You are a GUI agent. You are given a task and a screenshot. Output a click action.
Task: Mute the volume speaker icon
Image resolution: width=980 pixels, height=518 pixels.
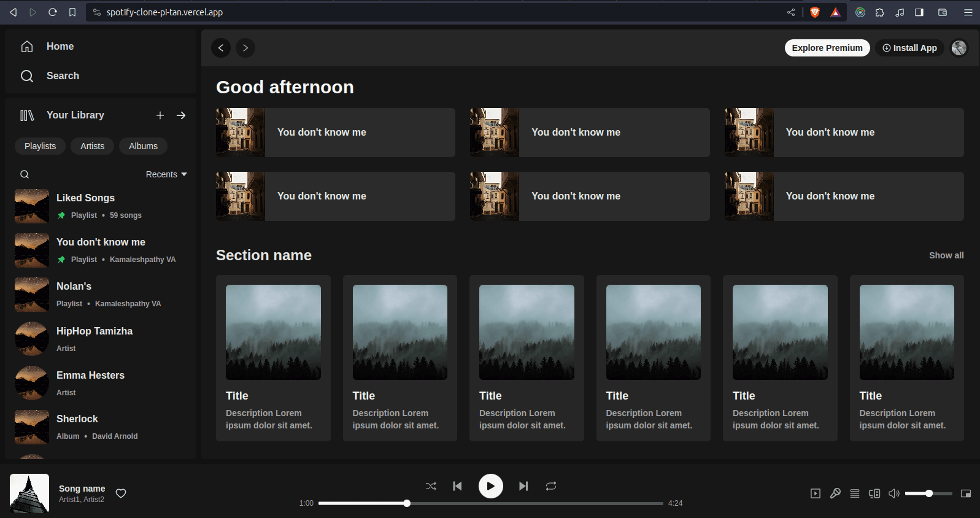tap(894, 493)
